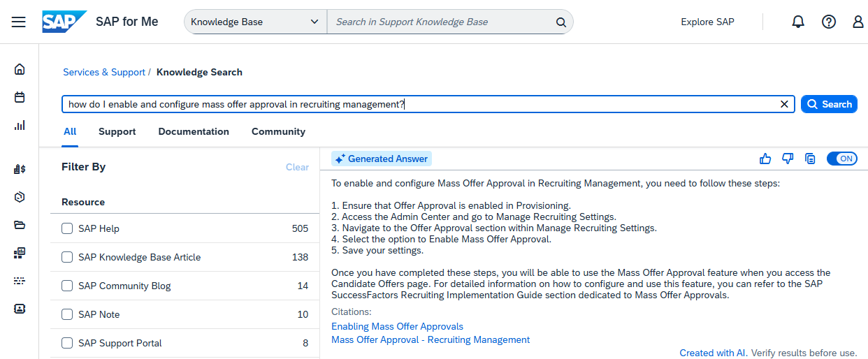Open the bar chart sidebar icon
Image resolution: width=868 pixels, height=359 pixels.
[x=20, y=126]
